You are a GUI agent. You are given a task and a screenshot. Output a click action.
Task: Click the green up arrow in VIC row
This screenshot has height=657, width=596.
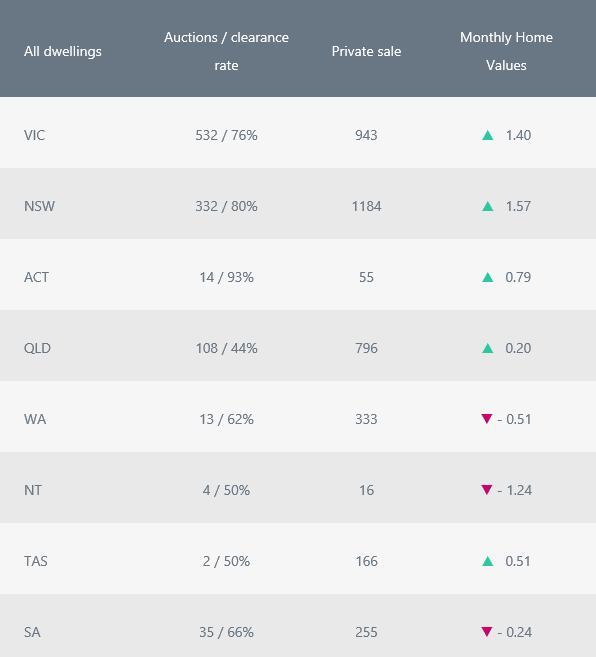coord(487,135)
